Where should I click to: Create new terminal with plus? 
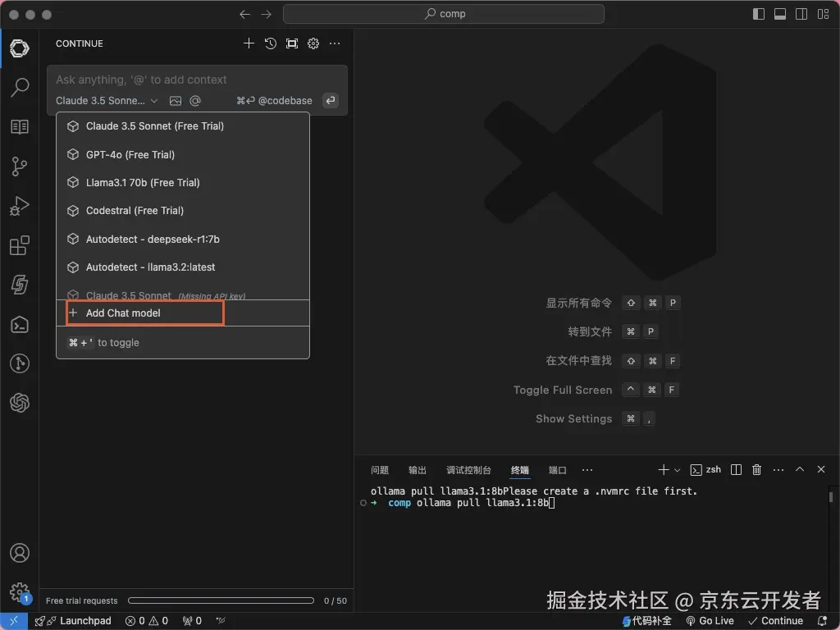663,470
